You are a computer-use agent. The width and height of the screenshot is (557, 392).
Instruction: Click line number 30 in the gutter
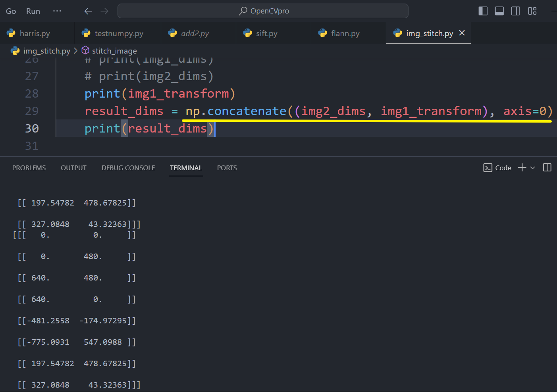click(32, 129)
